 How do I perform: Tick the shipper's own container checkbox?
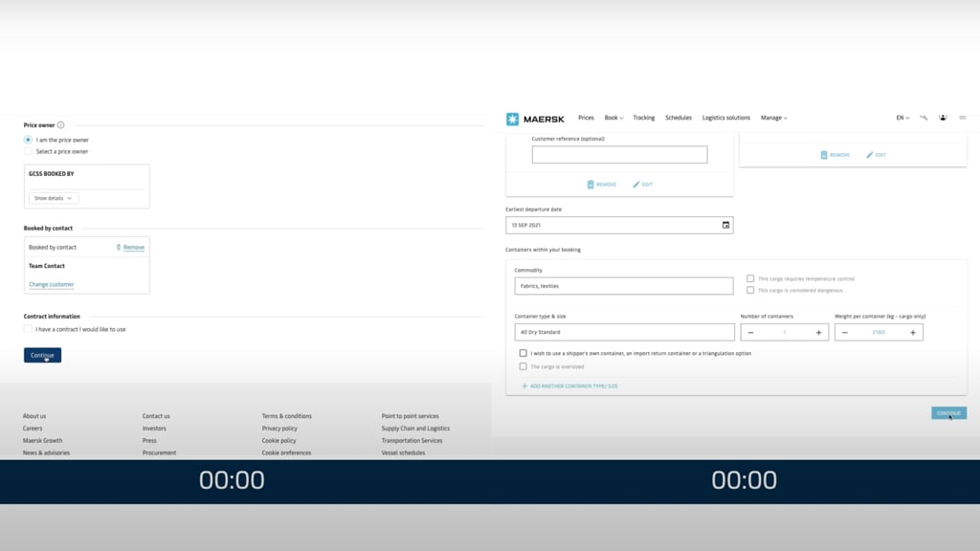pyautogui.click(x=523, y=353)
